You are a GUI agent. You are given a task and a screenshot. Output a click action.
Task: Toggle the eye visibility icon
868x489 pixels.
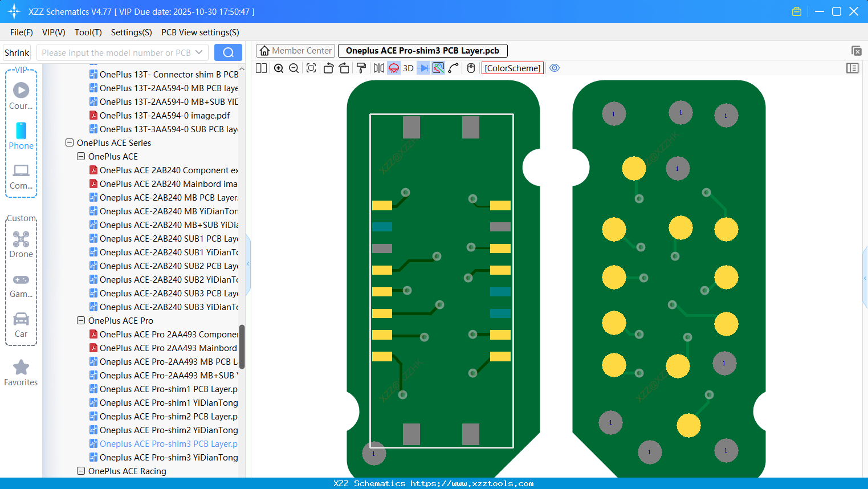(x=555, y=68)
